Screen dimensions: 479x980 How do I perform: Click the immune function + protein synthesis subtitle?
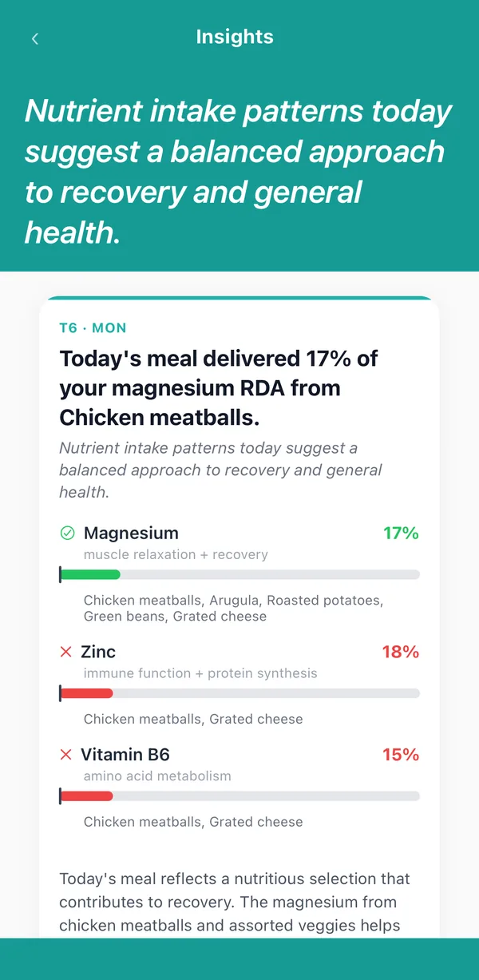coord(200,673)
